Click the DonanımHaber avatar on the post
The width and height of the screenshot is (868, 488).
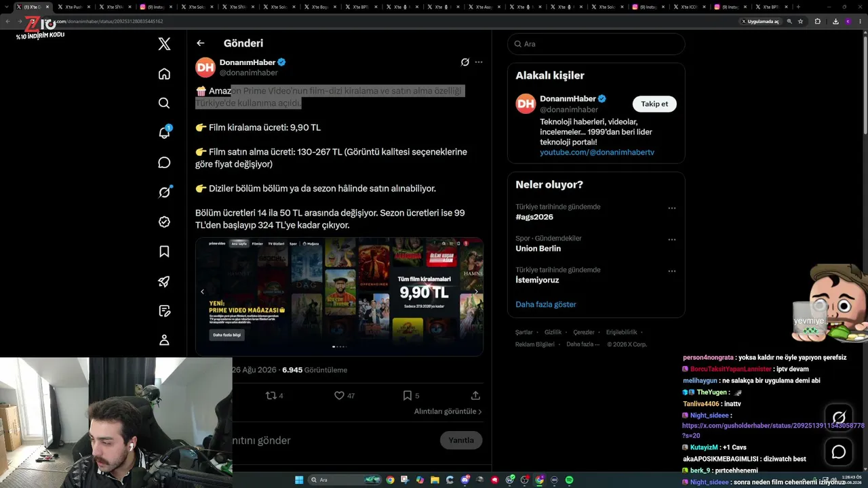point(205,67)
